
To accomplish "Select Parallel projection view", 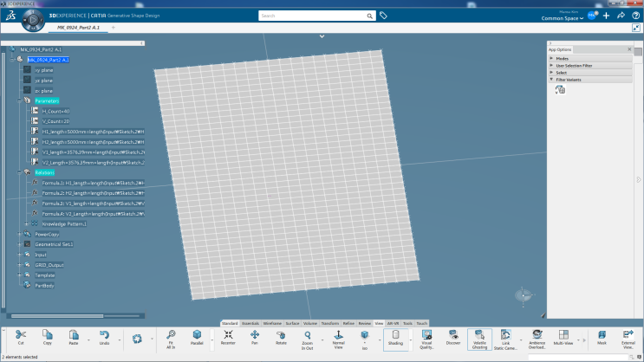I will coord(197,338).
